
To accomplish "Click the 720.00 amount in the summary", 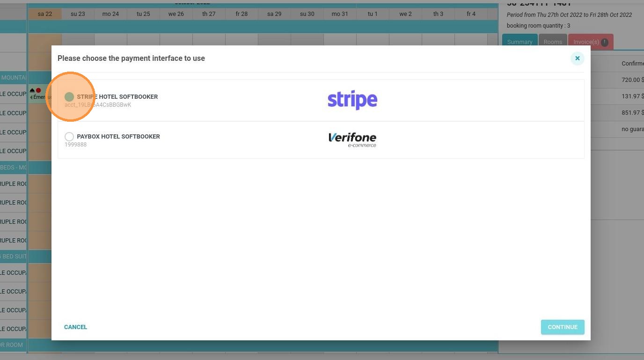I will click(x=633, y=80).
